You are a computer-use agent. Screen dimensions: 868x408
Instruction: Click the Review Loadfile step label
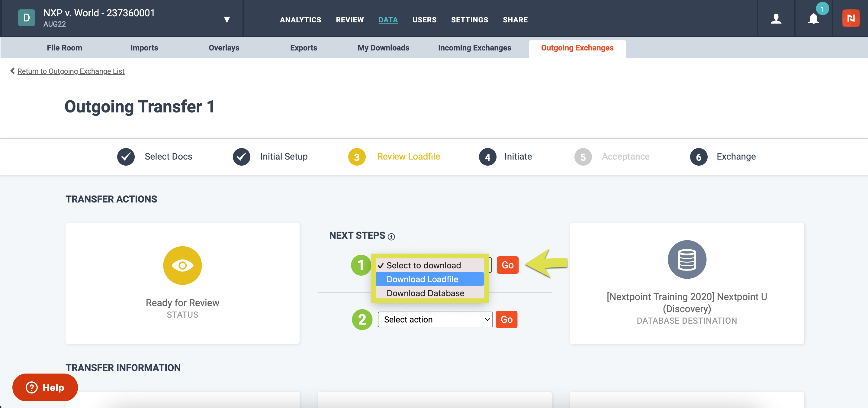click(408, 157)
